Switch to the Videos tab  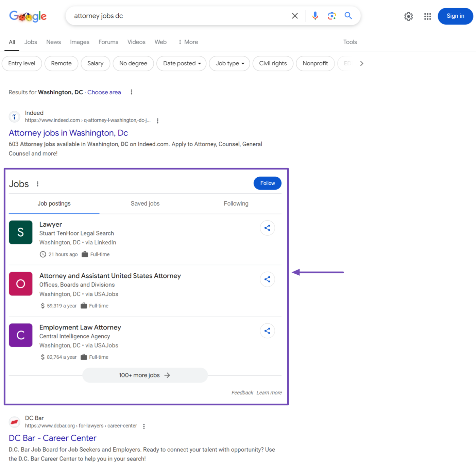pyautogui.click(x=136, y=42)
